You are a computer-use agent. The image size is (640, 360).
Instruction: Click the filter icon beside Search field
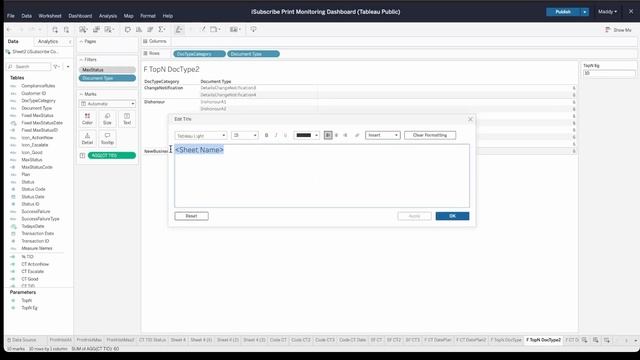(x=56, y=67)
